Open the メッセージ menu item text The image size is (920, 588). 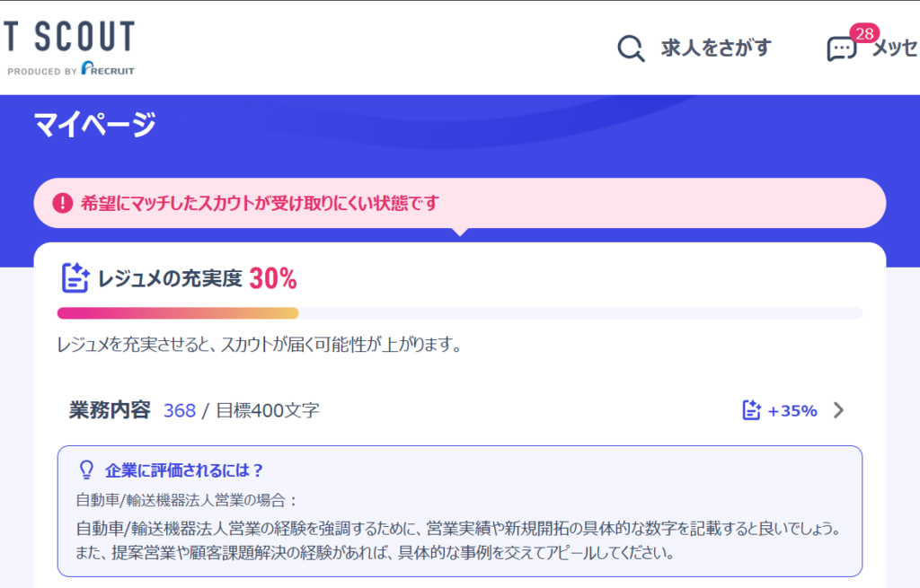895,48
